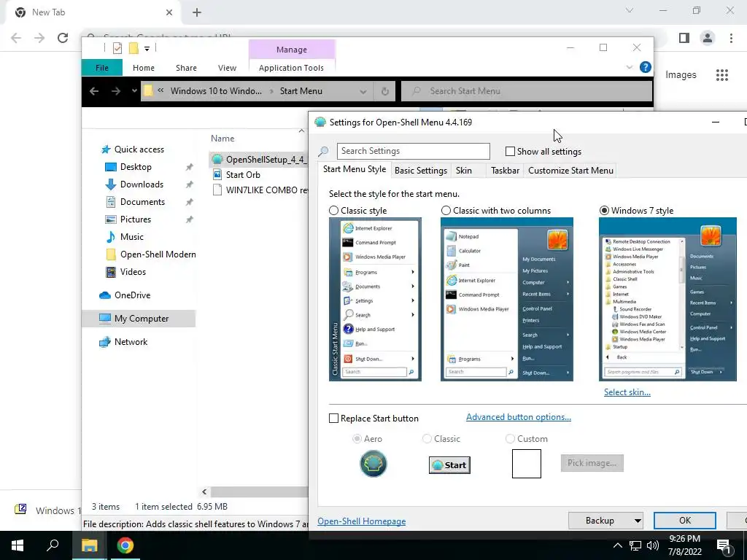Screen dimensions: 747x560
Task: Check Replace Start button option
Action: [334, 419]
